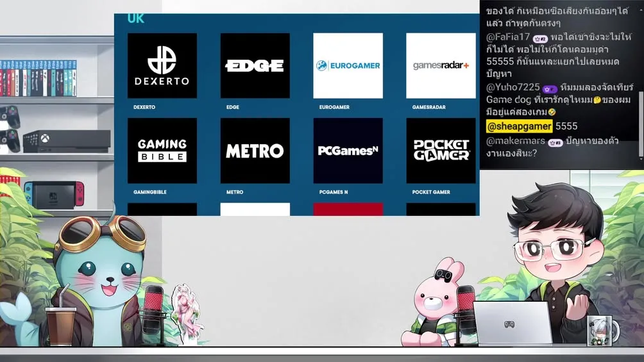This screenshot has width=644, height=362.
Task: Click the highlighted @sheapgamer username
Action: point(519,126)
